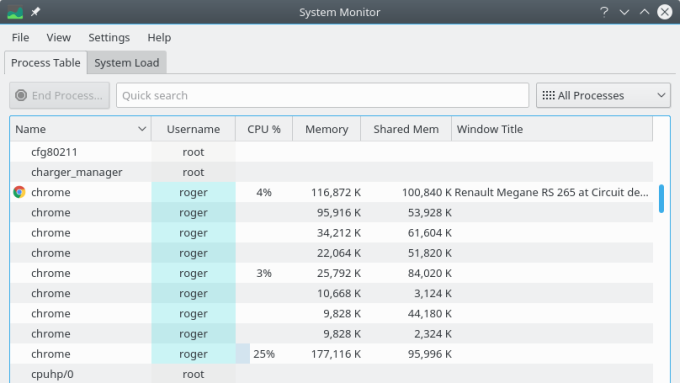Select chrome process using 95,916 K memory
The height and width of the screenshot is (383, 680).
click(331, 213)
